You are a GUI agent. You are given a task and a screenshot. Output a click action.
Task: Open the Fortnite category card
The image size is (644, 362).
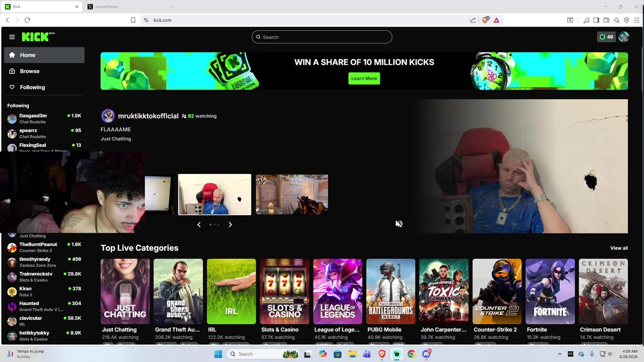click(x=550, y=292)
